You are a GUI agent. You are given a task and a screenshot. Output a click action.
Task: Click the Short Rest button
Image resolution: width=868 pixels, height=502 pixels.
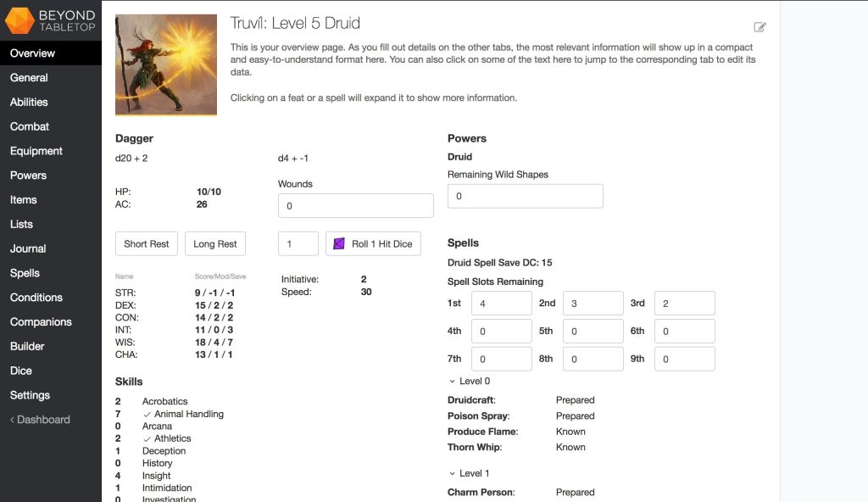coord(146,243)
